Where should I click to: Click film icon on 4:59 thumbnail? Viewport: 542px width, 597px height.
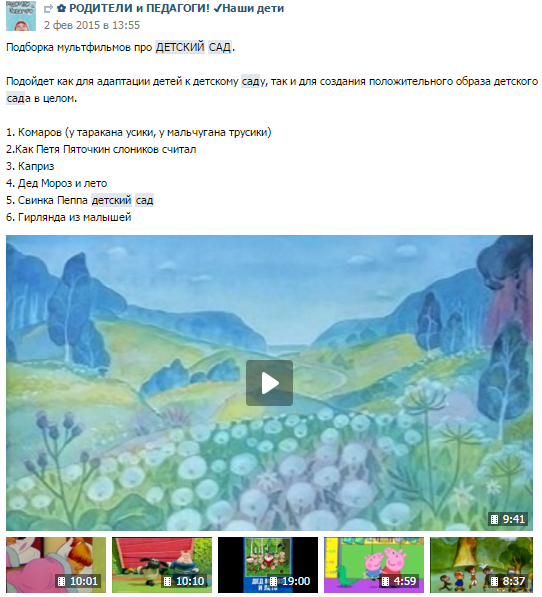(386, 581)
